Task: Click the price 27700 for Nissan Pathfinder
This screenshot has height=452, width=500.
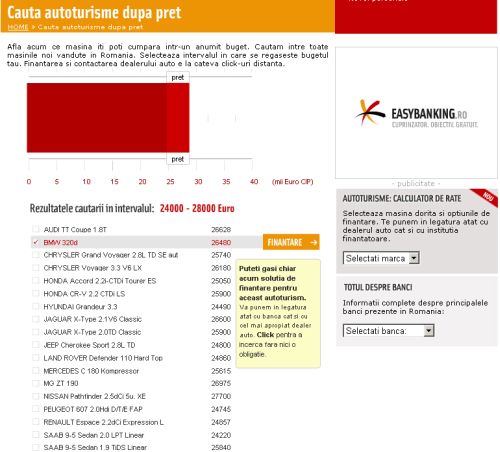Action: pos(221,396)
